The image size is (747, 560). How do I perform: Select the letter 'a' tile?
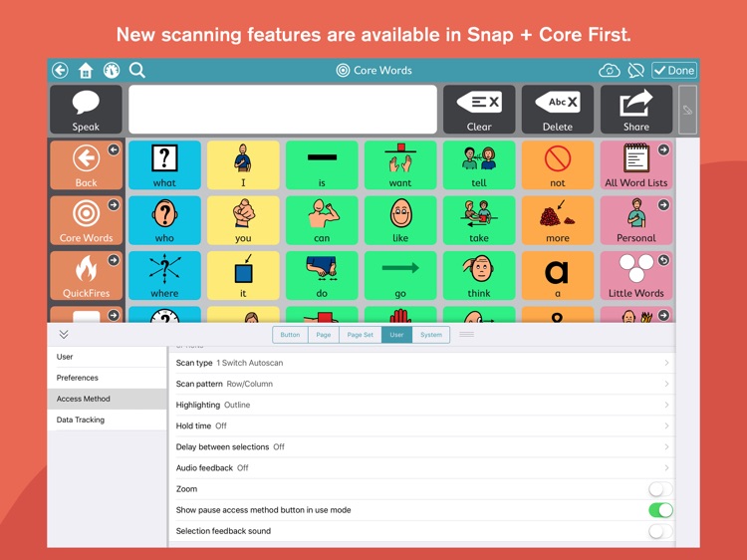tap(558, 276)
